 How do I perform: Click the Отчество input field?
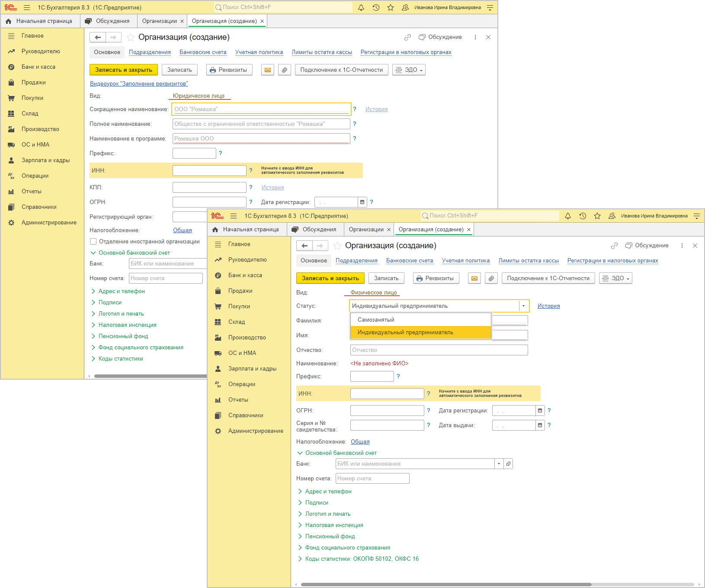pyautogui.click(x=439, y=350)
